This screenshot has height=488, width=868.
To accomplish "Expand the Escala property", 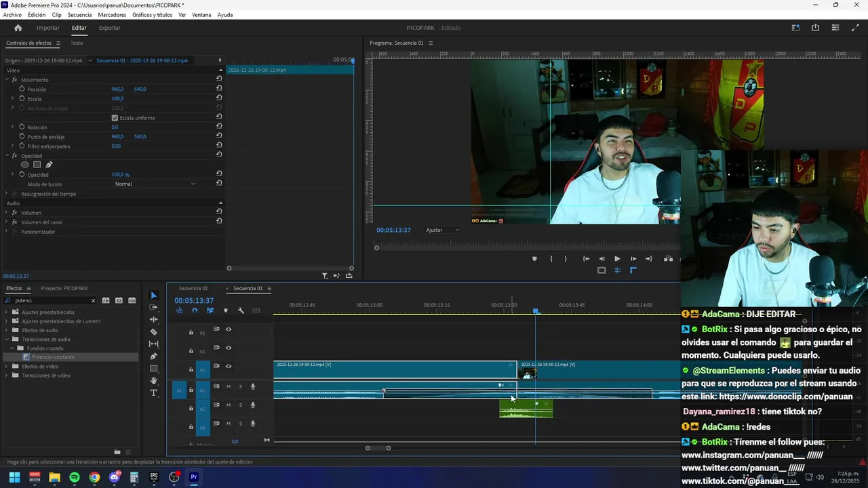I will click(12, 98).
